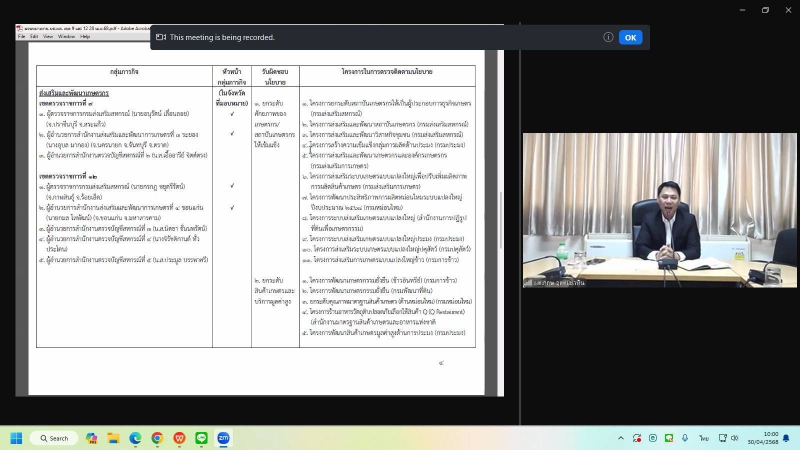Open the Help menu in Acrobat
800x450 pixels.
click(x=85, y=36)
